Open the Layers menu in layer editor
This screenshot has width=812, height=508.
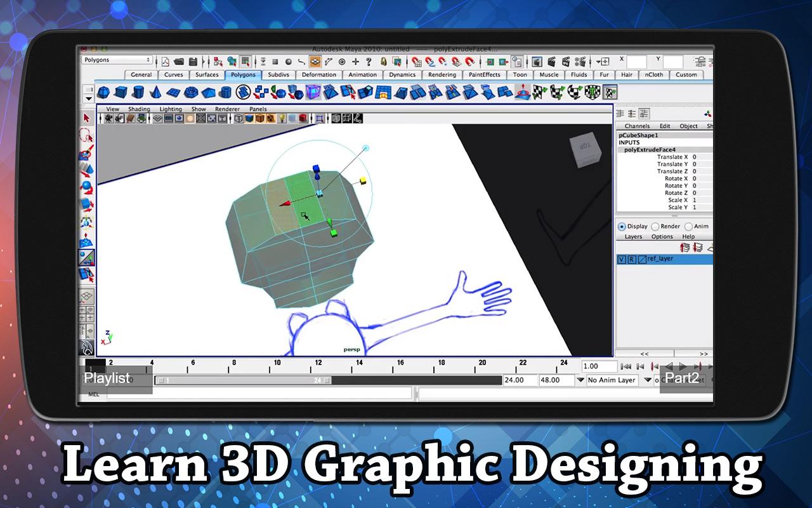[x=634, y=237]
